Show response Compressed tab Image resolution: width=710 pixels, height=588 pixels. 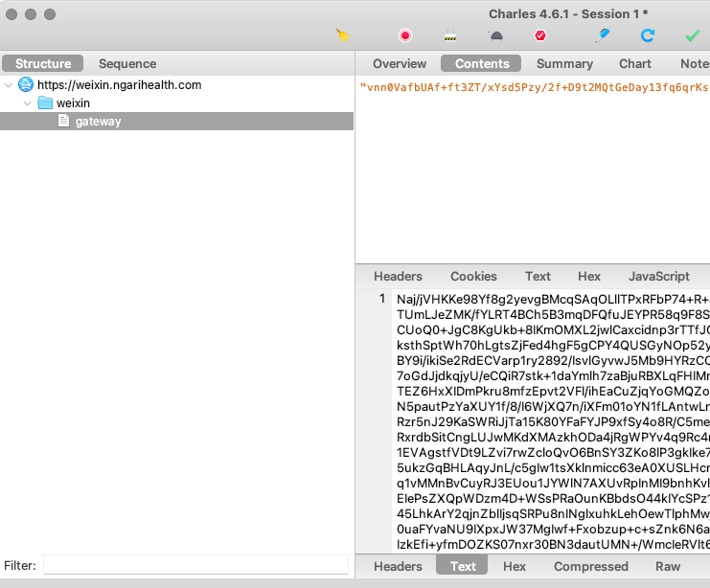(592, 567)
